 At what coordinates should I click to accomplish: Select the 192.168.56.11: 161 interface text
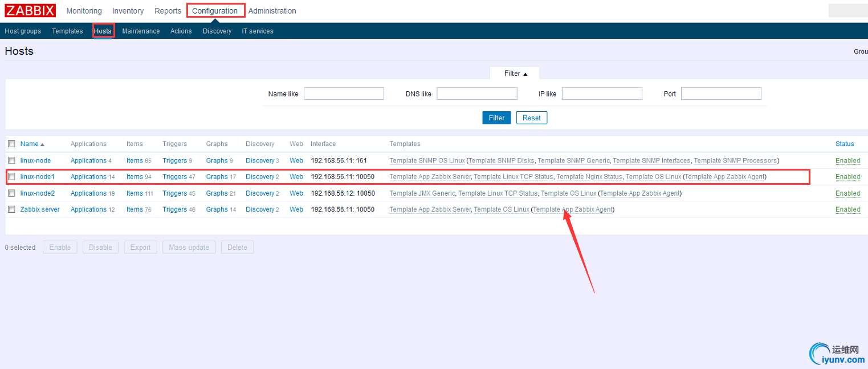pos(339,161)
